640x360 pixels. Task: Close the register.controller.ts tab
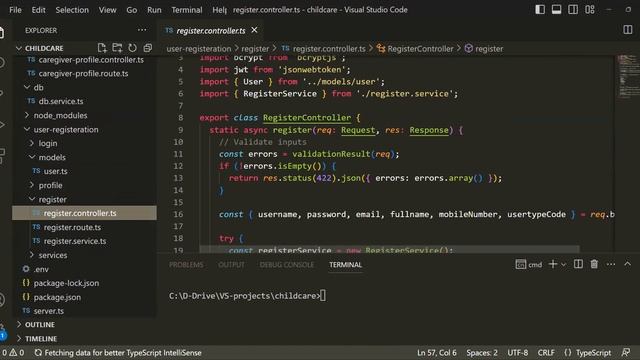pyautogui.click(x=254, y=30)
